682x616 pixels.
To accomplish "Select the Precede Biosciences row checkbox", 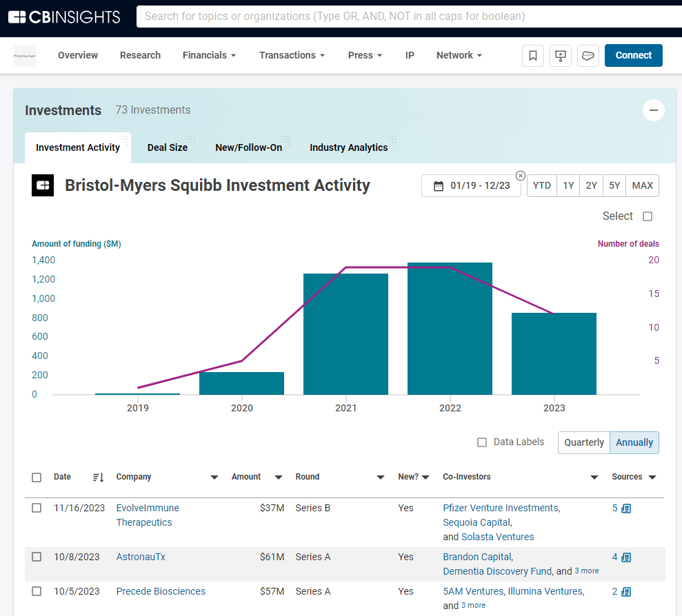I will pyautogui.click(x=37, y=591).
